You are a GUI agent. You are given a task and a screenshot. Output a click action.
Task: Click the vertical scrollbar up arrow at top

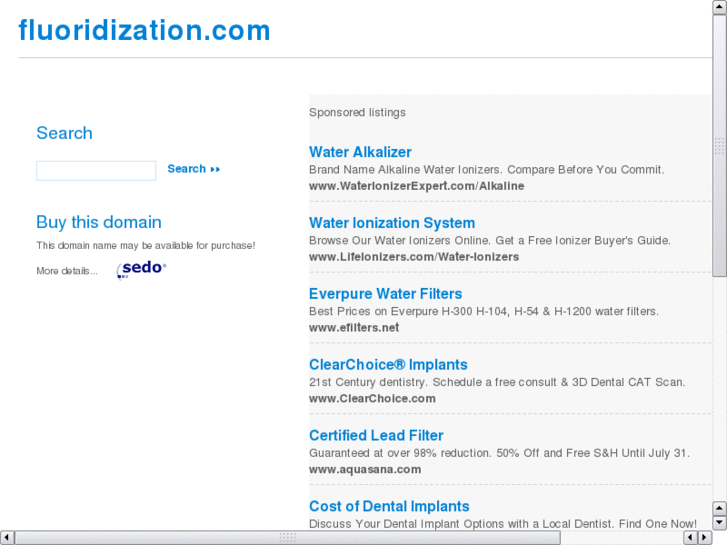click(x=720, y=7)
